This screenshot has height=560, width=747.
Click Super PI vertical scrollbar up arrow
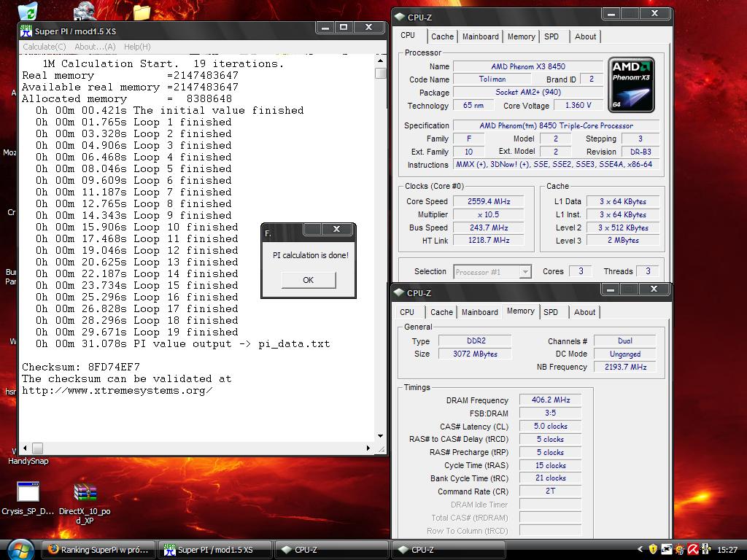[x=380, y=61]
